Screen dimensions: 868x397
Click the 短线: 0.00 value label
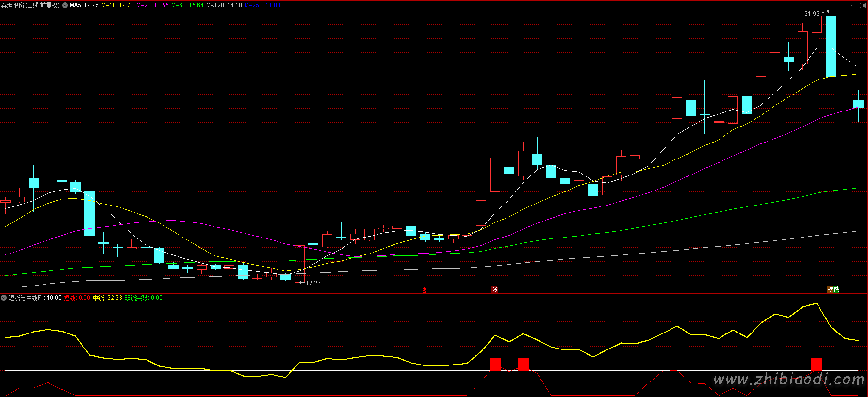click(77, 298)
